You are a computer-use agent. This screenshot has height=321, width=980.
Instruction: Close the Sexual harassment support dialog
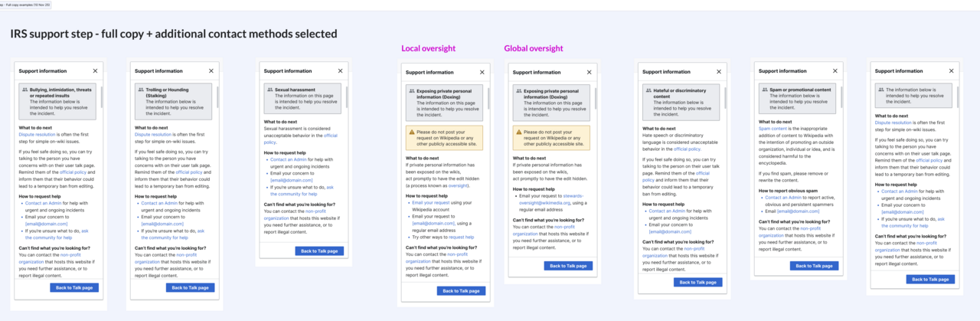coord(341,70)
